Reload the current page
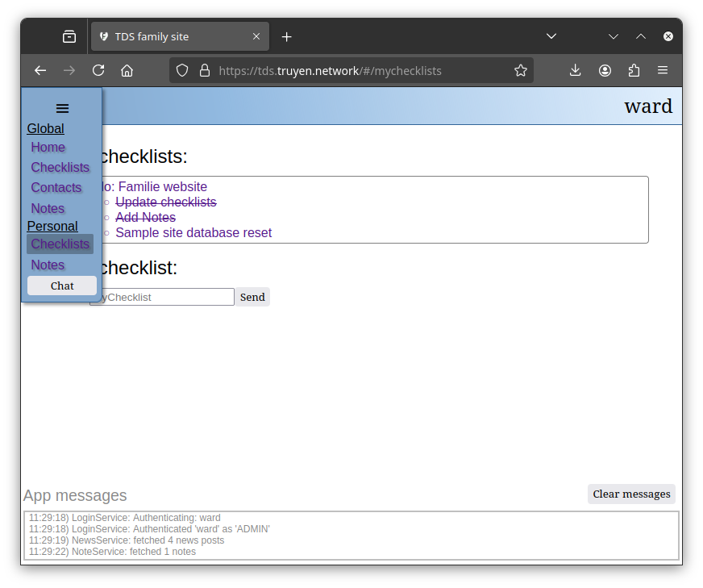The height and width of the screenshot is (588, 703). [98, 70]
